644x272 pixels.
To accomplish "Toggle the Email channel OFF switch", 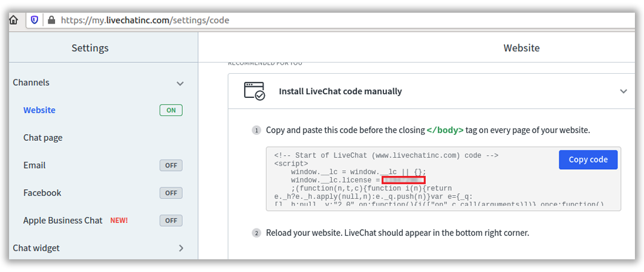I will (171, 166).
